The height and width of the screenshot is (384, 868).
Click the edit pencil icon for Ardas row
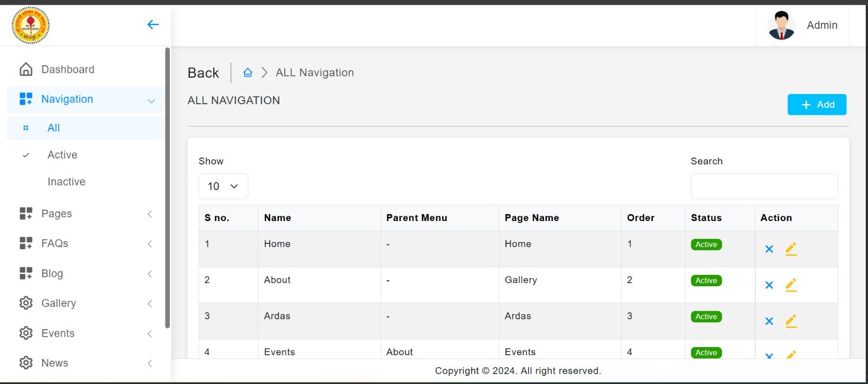pos(791,321)
